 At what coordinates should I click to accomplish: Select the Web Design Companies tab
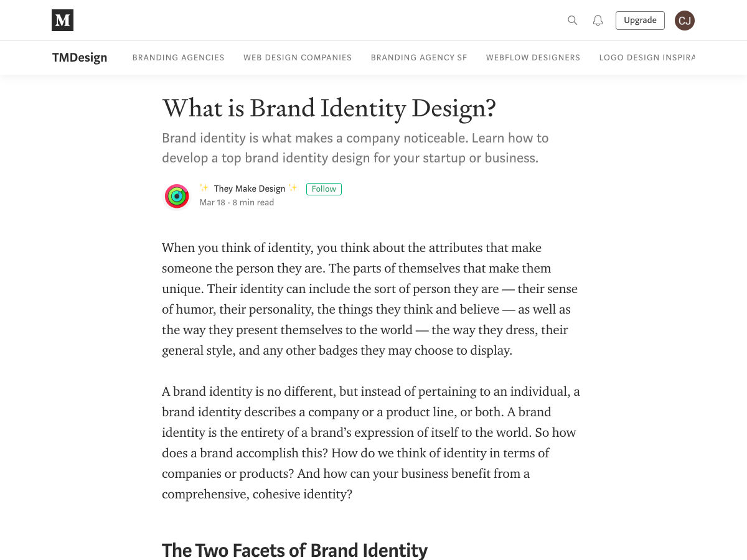tap(298, 58)
